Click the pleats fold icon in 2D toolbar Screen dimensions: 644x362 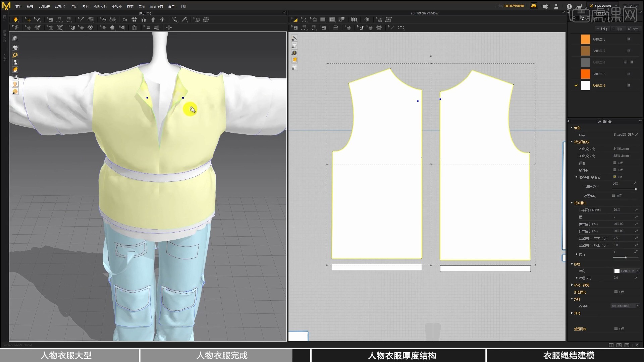(x=354, y=20)
